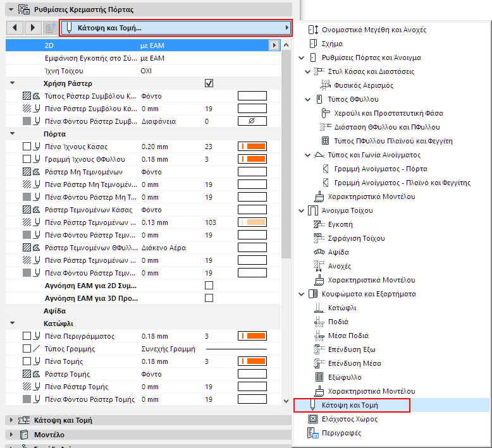
Task: Enable Αγνόηση ΕΑΜ για 3D Προ... checkbox
Action: (209, 298)
